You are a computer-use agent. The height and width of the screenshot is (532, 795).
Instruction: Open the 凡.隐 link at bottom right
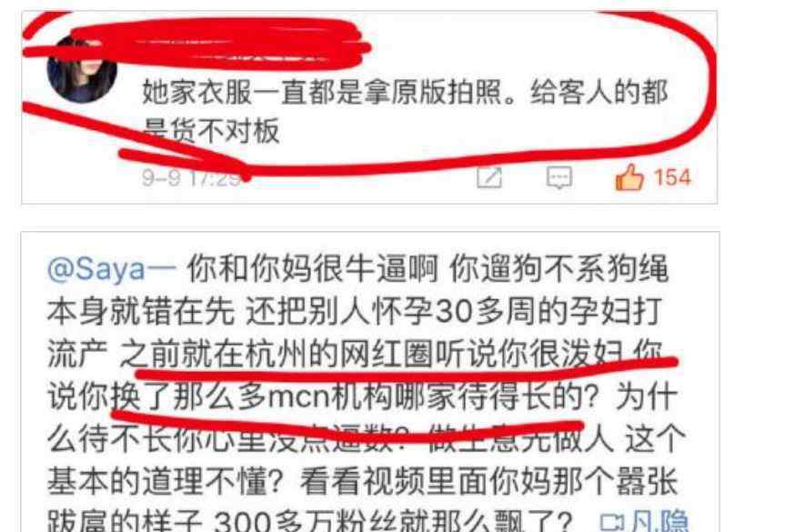pos(659,521)
